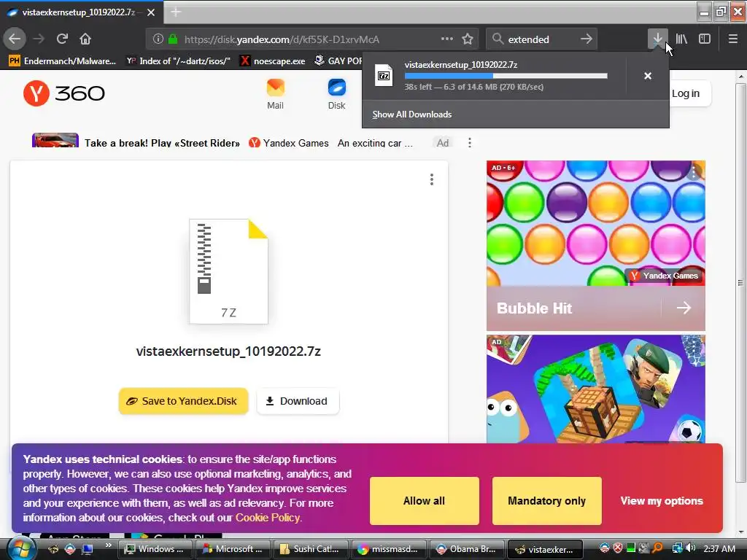Switch to the Sushi Cat taskbar window
The image size is (747, 560).
311,549
